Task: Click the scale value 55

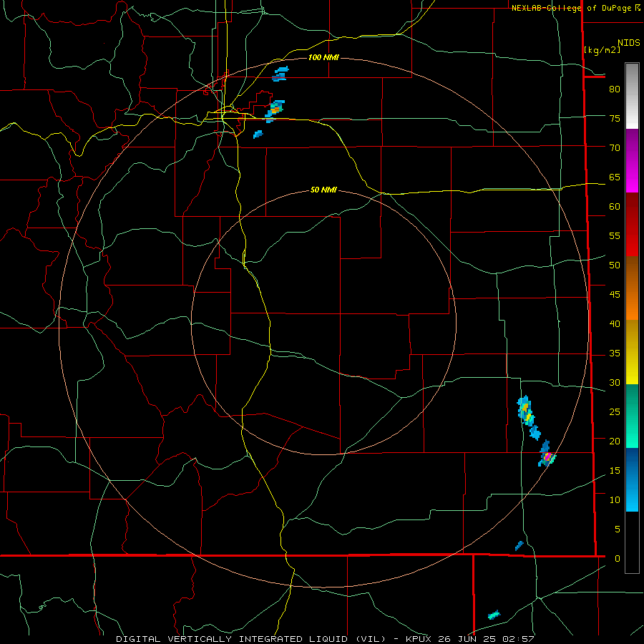Action: click(x=615, y=235)
